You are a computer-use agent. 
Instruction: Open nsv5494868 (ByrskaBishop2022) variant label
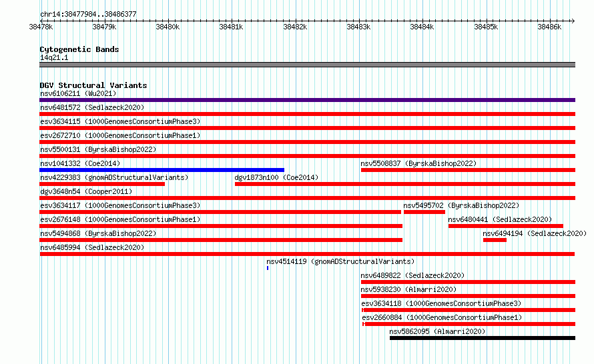point(98,233)
